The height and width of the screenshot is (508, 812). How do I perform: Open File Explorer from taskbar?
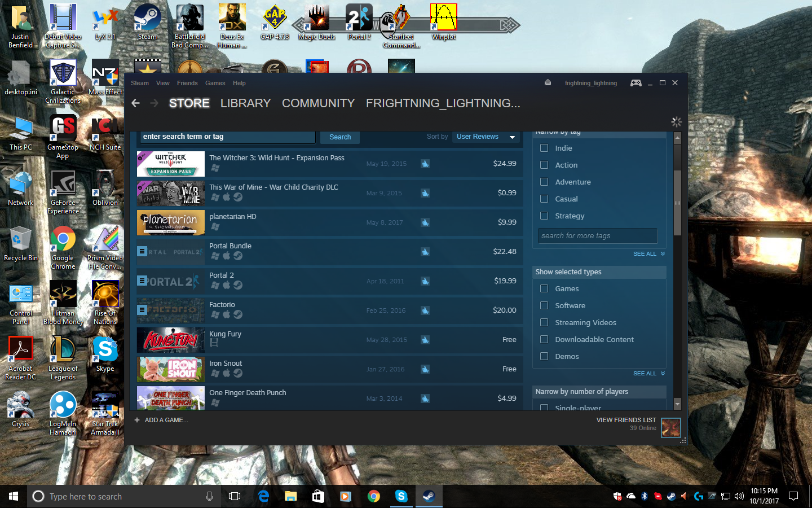coord(290,496)
